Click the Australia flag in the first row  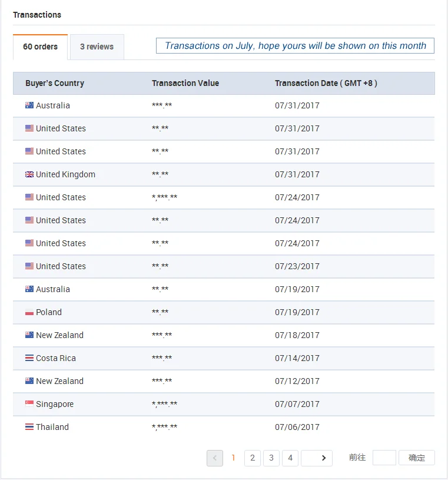tap(29, 105)
